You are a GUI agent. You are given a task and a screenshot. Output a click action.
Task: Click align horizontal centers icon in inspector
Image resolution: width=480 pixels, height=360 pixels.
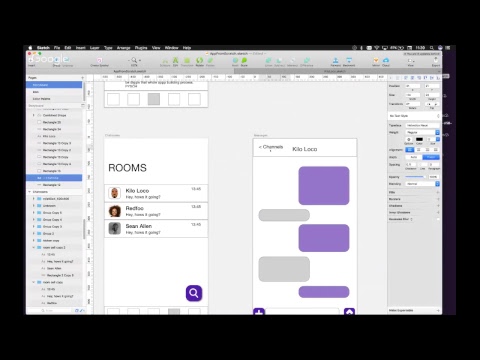click(x=412, y=78)
